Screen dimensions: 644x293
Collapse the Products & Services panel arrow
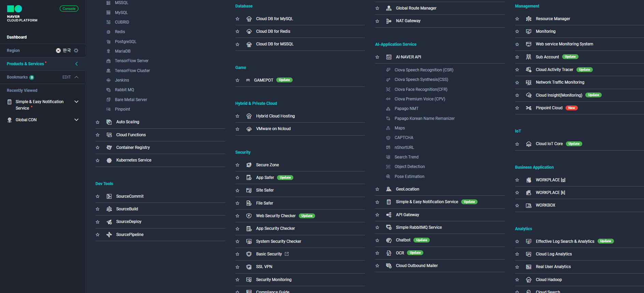coord(76,64)
